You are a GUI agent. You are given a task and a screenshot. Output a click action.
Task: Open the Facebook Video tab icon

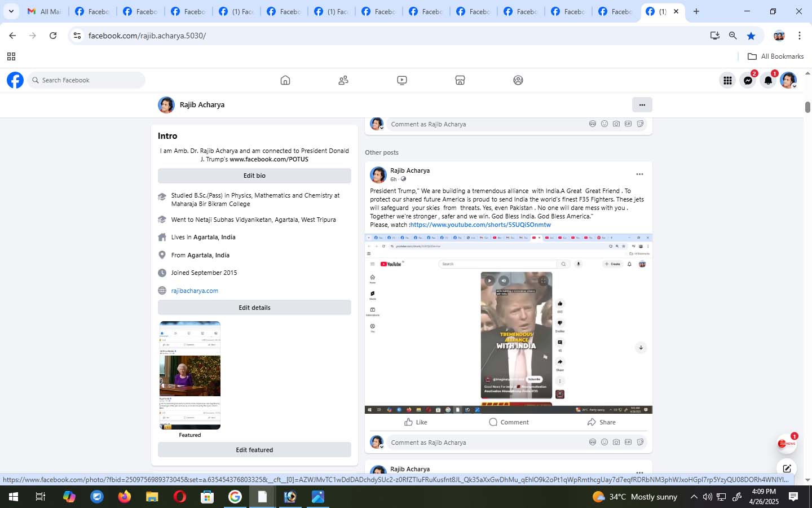point(402,80)
